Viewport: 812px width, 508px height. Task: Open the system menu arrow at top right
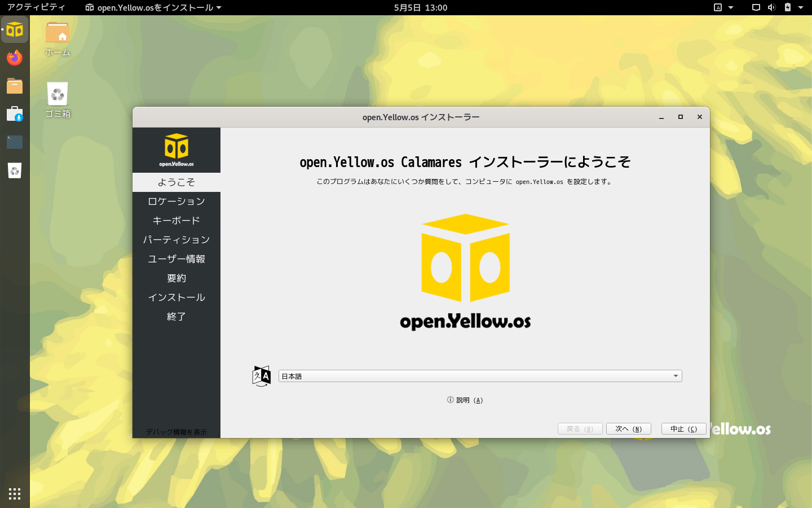pos(801,7)
